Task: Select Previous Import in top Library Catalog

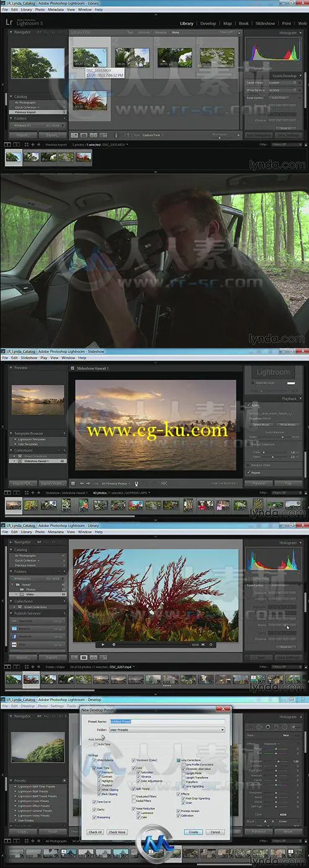Action: [x=37, y=112]
